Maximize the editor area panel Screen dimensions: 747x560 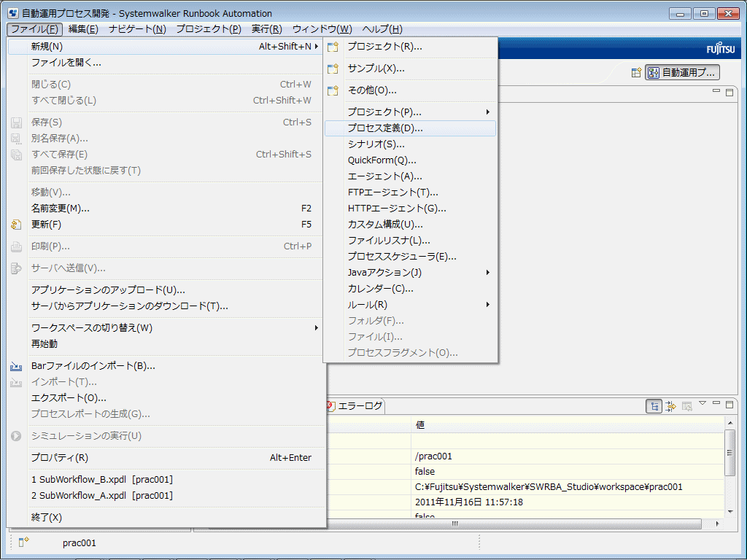[x=729, y=93]
